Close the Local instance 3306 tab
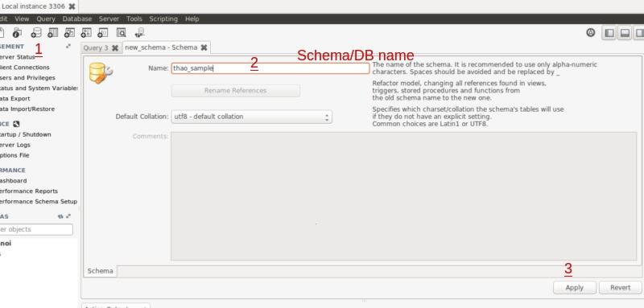Viewport: 644px width, 308px height. click(72, 6)
